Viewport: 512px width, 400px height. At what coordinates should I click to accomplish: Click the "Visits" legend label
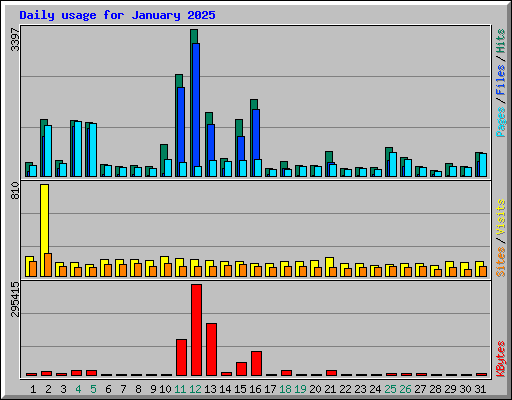click(x=501, y=218)
